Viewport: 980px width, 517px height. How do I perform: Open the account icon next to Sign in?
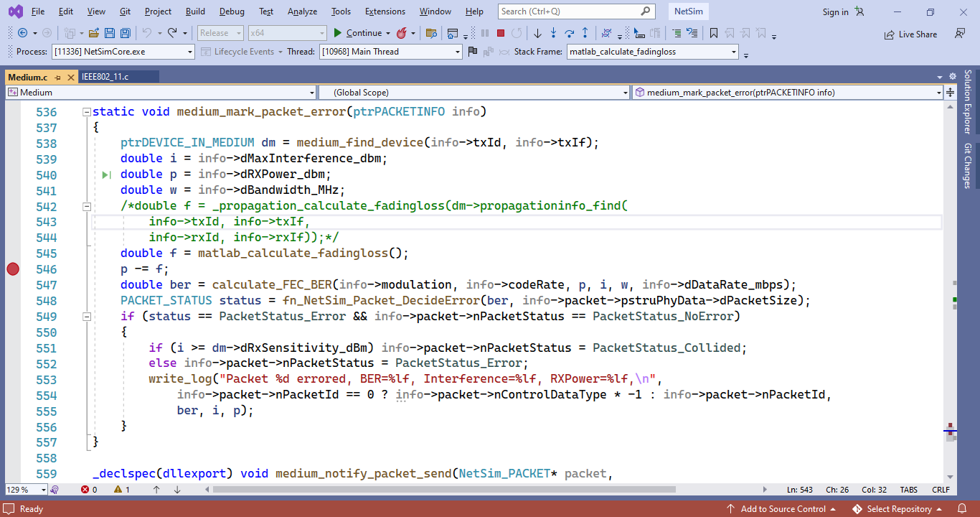pyautogui.click(x=859, y=11)
